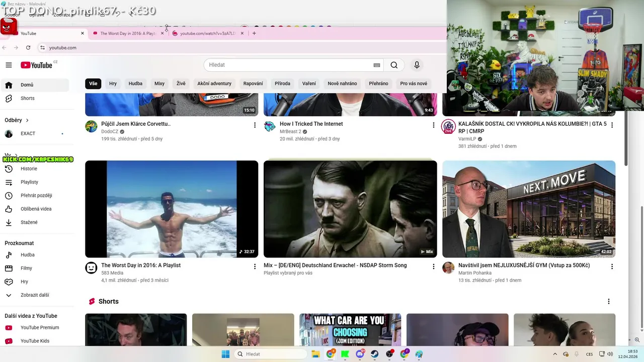
Task: Start voice search with microphone icon
Action: click(x=417, y=65)
